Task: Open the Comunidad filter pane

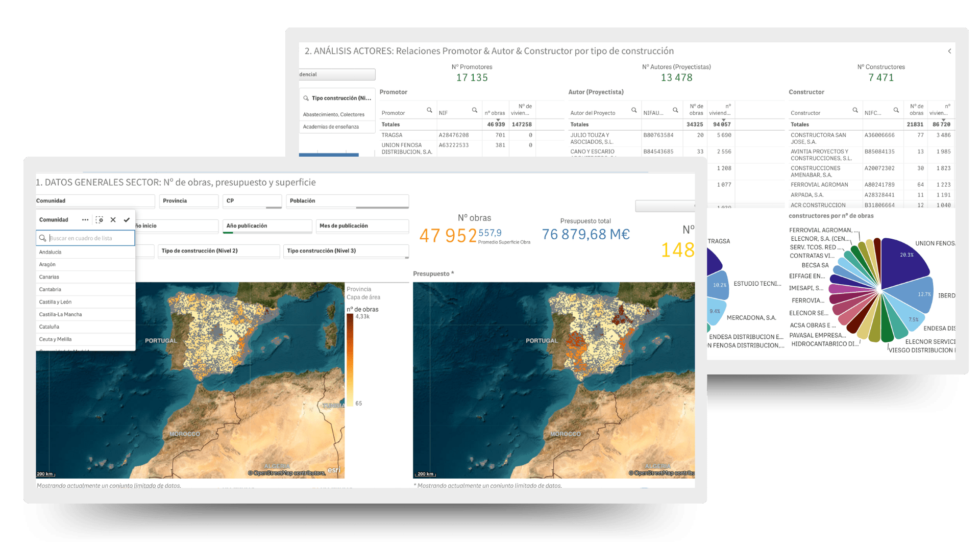Action: [x=95, y=201]
